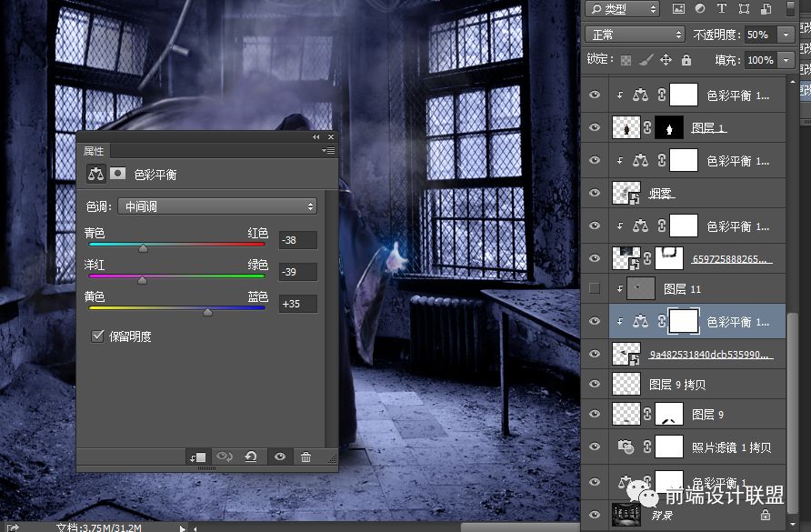
Task: Close the Properties panel with X
Action: tap(331, 137)
